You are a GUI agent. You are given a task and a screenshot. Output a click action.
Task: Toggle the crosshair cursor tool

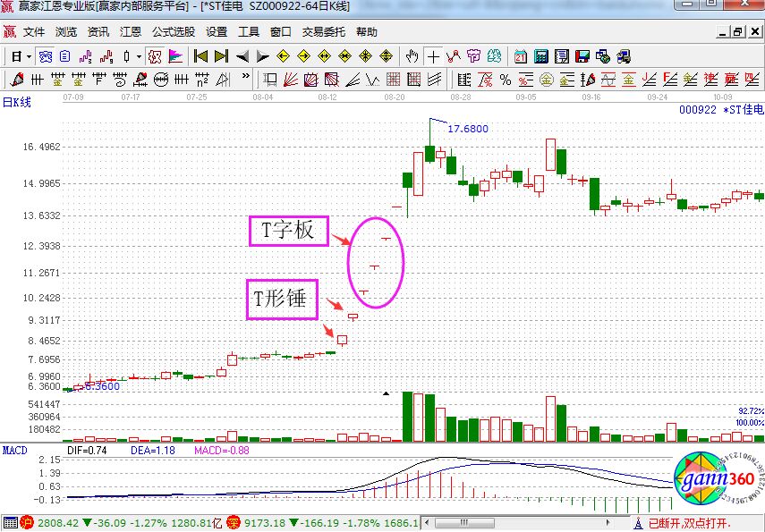coord(434,56)
